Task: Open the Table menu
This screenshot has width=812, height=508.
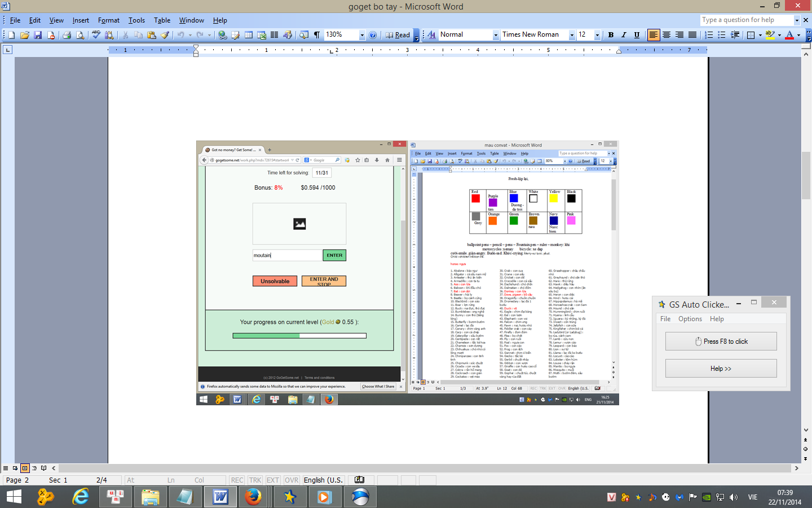Action: click(162, 20)
